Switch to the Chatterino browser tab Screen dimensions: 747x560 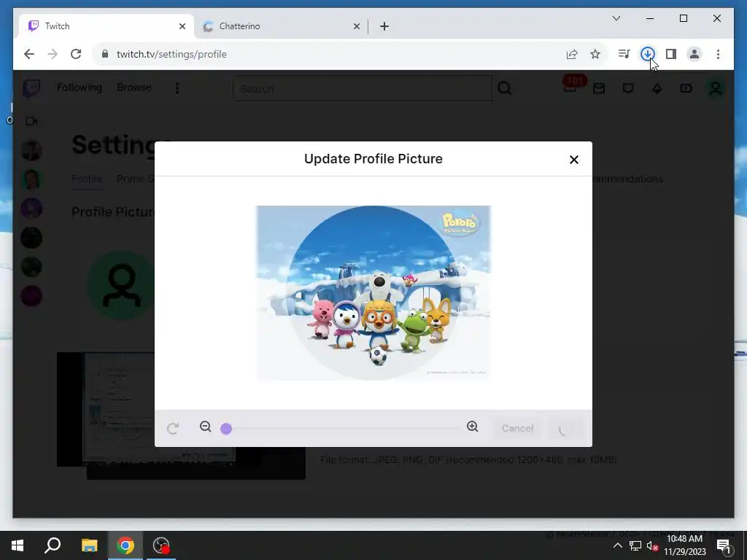[281, 26]
